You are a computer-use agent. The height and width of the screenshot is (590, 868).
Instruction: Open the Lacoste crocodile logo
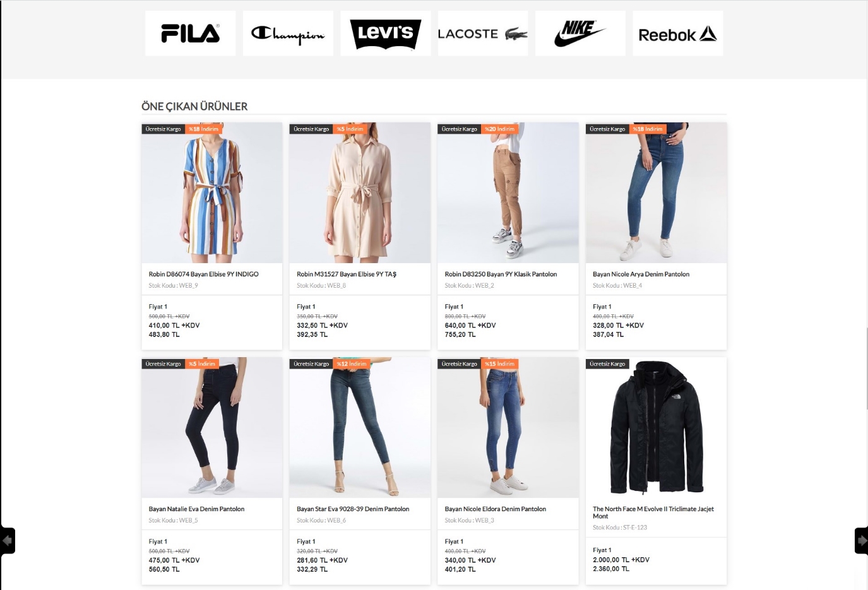[483, 33]
